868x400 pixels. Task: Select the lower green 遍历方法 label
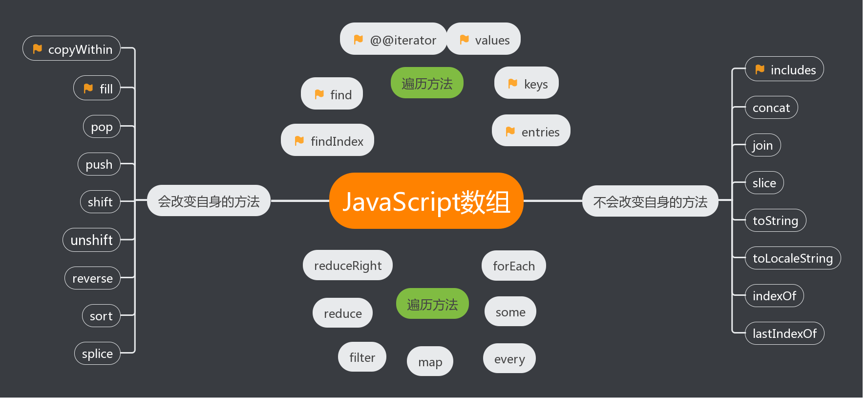432,304
